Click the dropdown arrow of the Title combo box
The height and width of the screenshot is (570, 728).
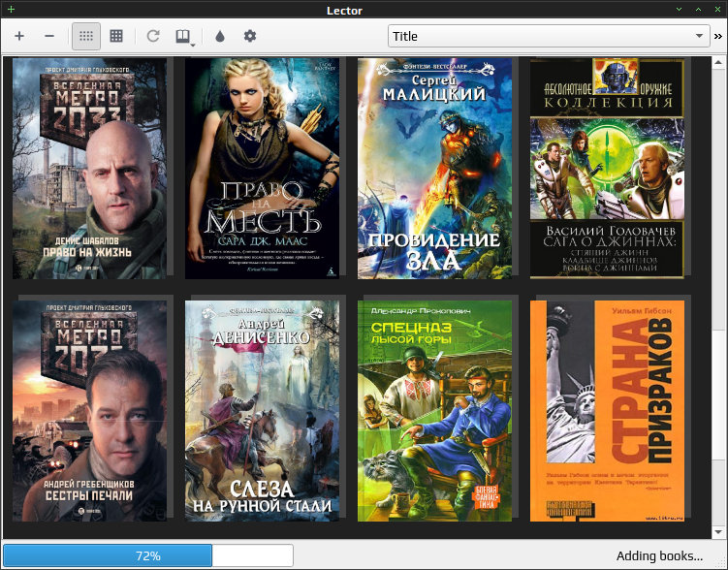pyautogui.click(x=699, y=36)
